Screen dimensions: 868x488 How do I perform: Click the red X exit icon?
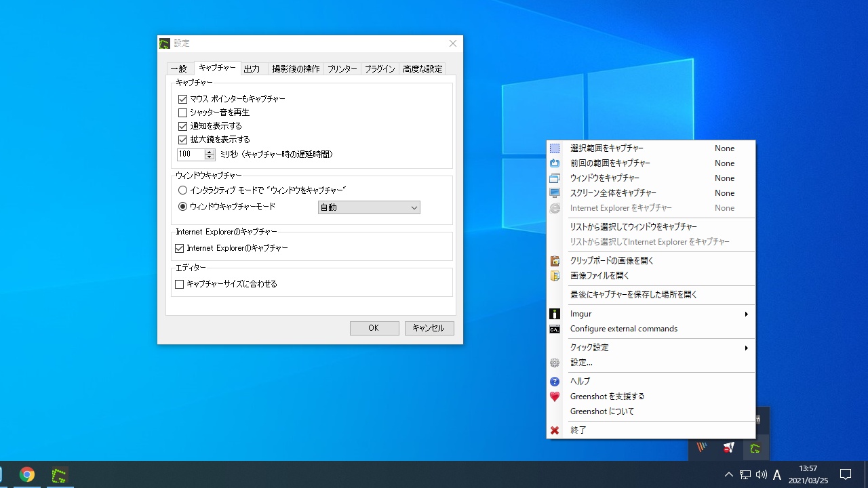click(555, 430)
